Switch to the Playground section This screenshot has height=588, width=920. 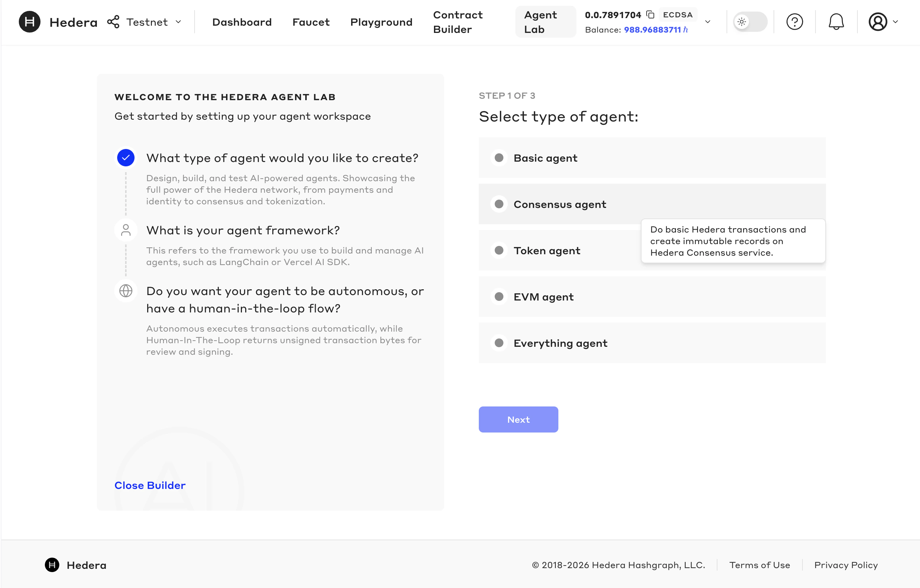pyautogui.click(x=381, y=22)
